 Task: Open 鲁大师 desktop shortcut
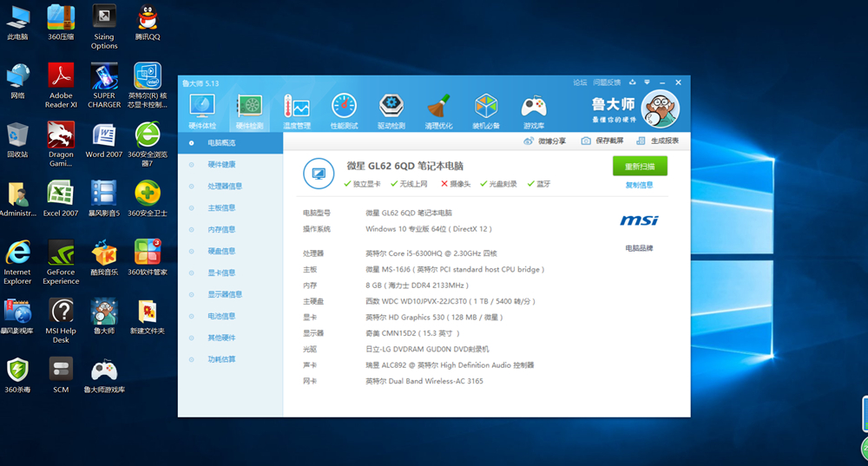(x=104, y=317)
